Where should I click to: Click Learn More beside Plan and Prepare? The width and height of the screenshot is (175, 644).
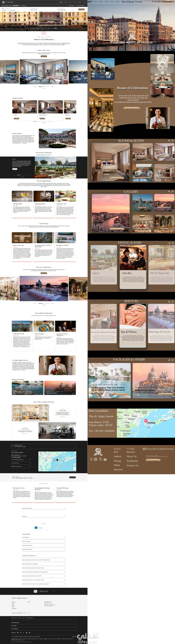click(x=73, y=477)
